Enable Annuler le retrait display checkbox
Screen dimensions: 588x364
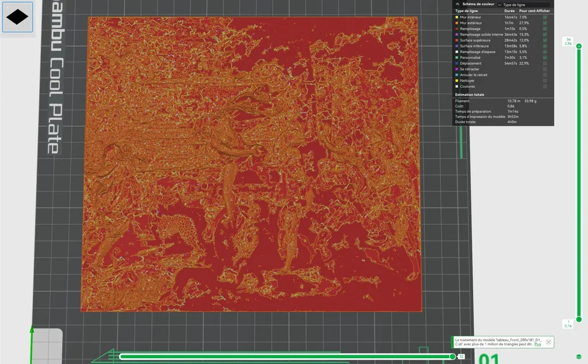(544, 75)
